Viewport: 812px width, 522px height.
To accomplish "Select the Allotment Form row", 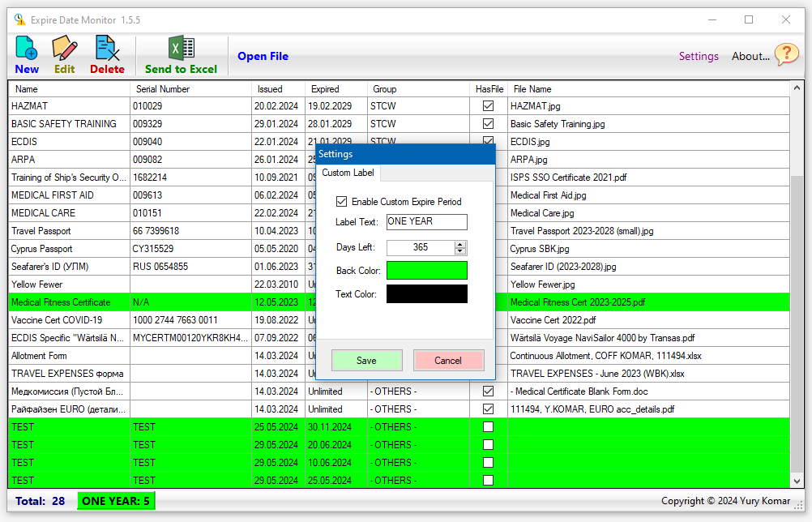I will click(399, 356).
